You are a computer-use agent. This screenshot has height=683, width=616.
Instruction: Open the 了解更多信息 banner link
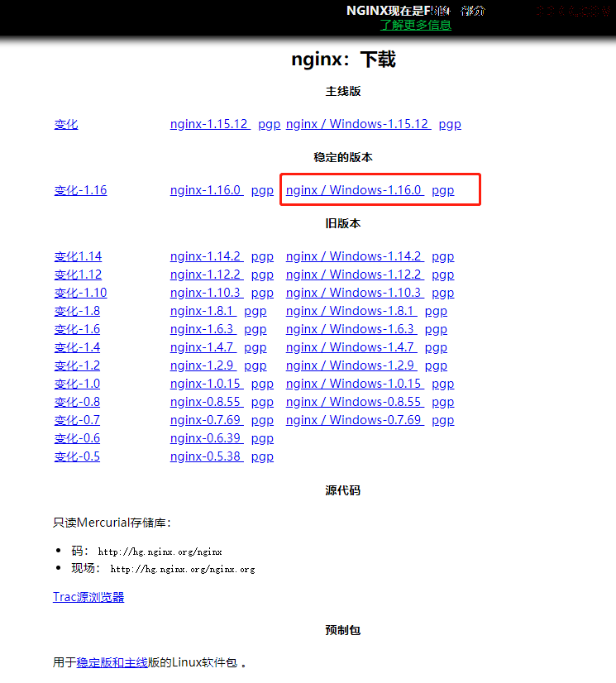(x=416, y=25)
